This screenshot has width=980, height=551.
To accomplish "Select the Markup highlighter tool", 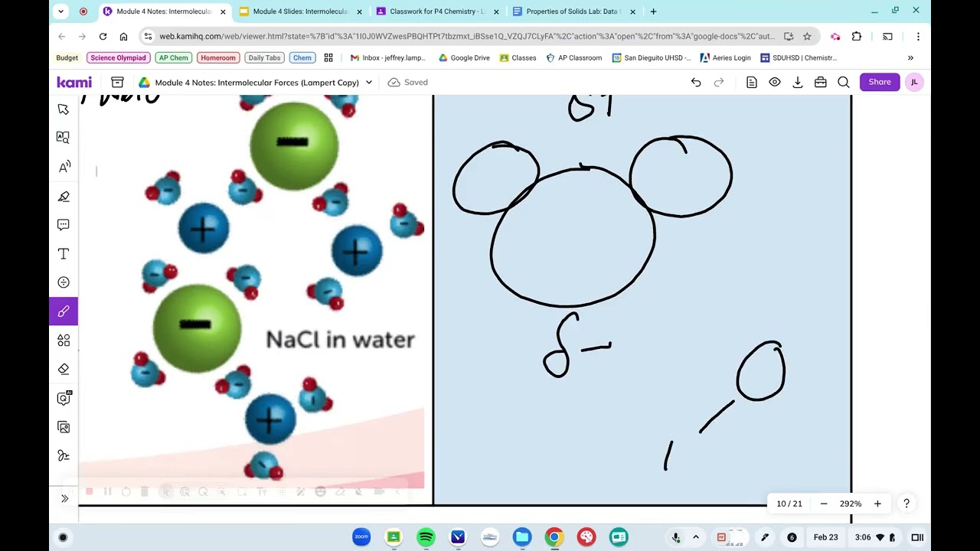I will click(x=64, y=196).
